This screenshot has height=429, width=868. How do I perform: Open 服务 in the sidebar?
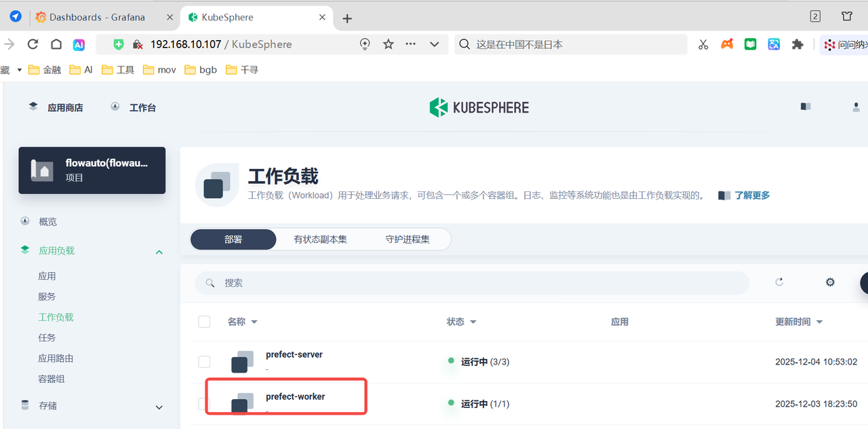coord(47,297)
